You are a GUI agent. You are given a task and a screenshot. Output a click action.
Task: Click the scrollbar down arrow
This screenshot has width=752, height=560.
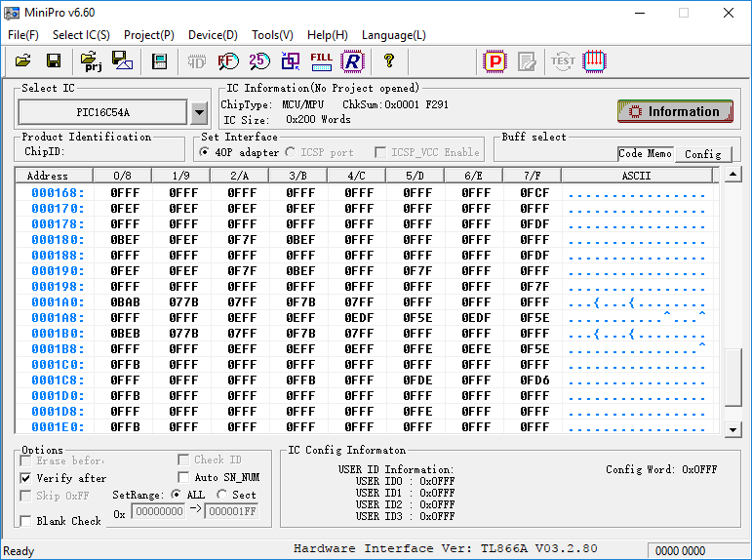point(732,429)
